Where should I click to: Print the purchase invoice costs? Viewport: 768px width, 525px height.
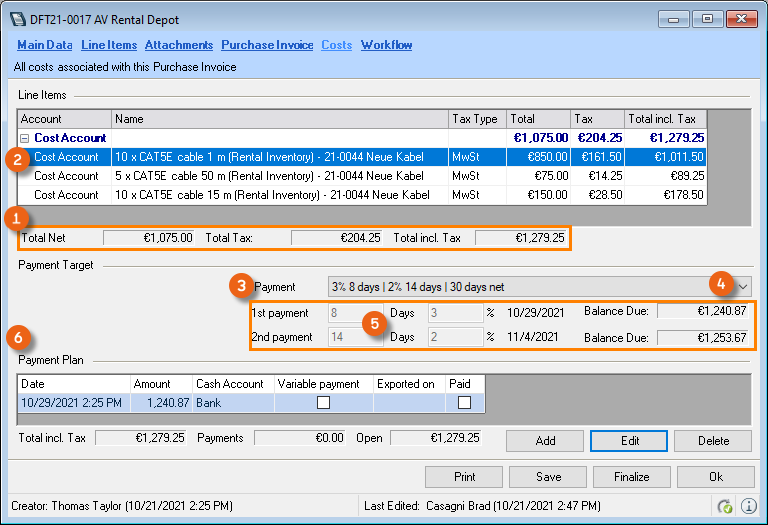click(x=464, y=477)
